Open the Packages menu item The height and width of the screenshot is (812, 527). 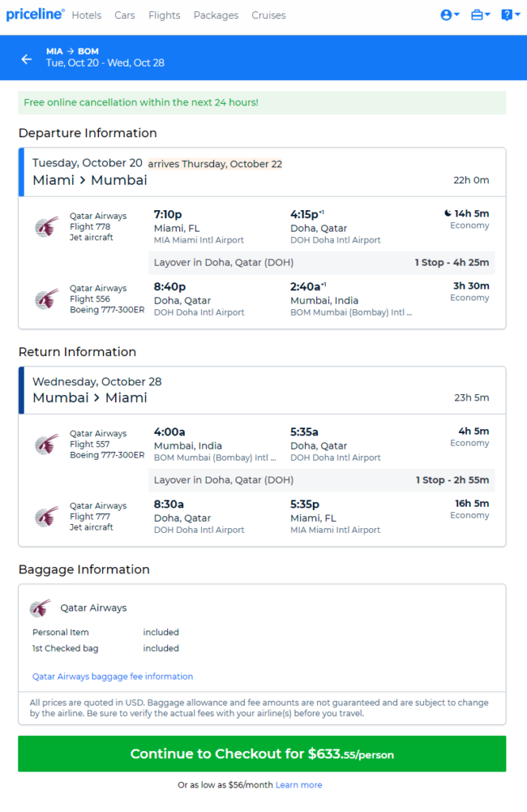216,16
